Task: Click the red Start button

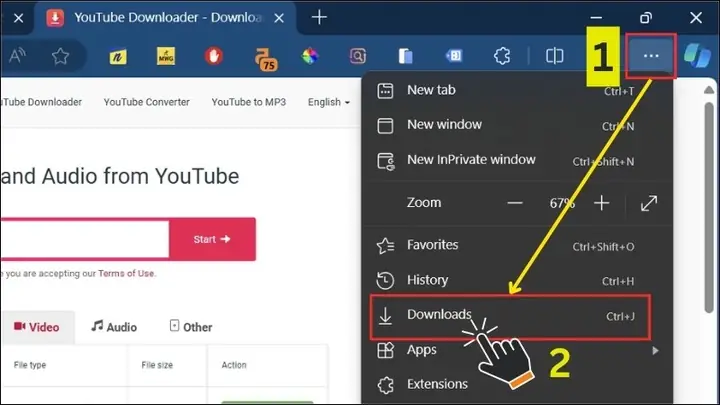Action: coord(212,239)
